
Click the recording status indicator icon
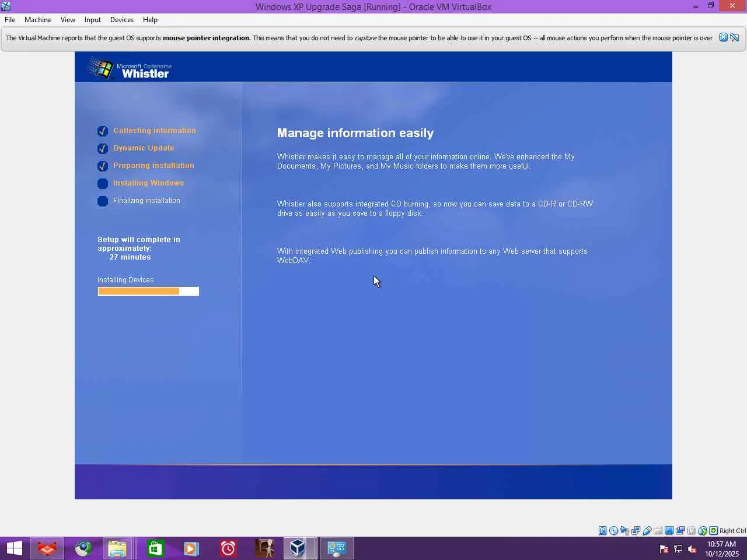680,531
